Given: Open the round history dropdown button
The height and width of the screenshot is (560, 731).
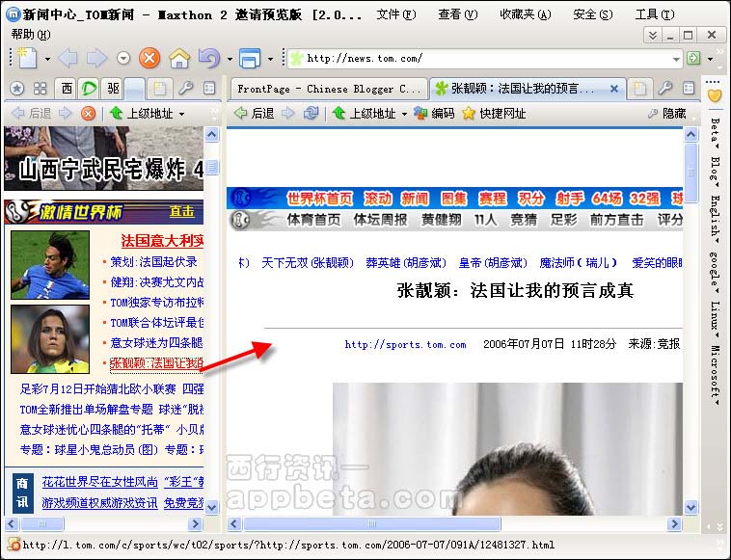Looking at the screenshot, I should coord(123,58).
